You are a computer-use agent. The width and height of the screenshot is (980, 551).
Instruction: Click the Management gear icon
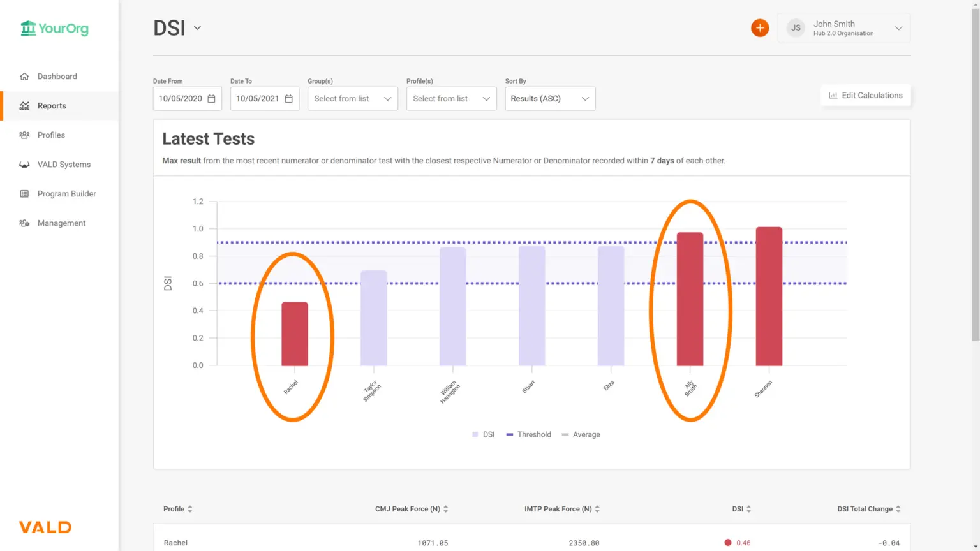click(24, 223)
